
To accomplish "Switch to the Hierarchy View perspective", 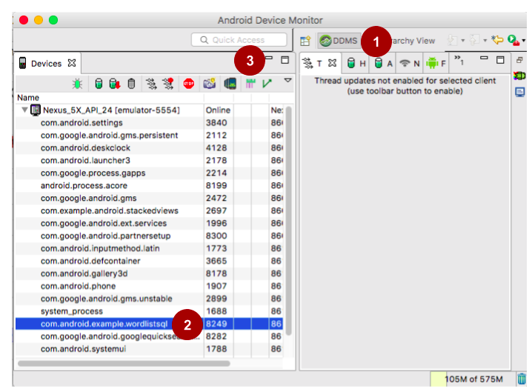I will click(x=413, y=41).
